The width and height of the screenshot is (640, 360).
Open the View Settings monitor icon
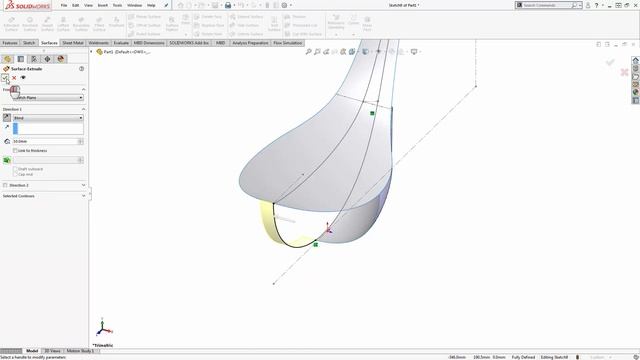coord(414,51)
